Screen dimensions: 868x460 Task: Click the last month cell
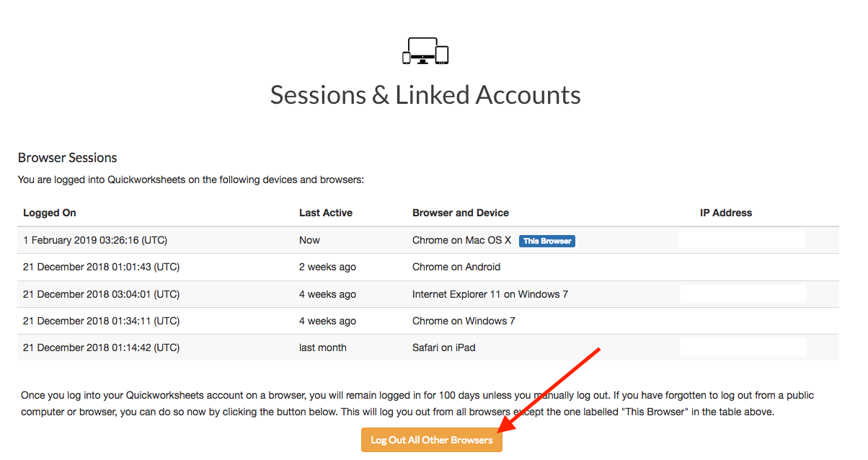(323, 348)
